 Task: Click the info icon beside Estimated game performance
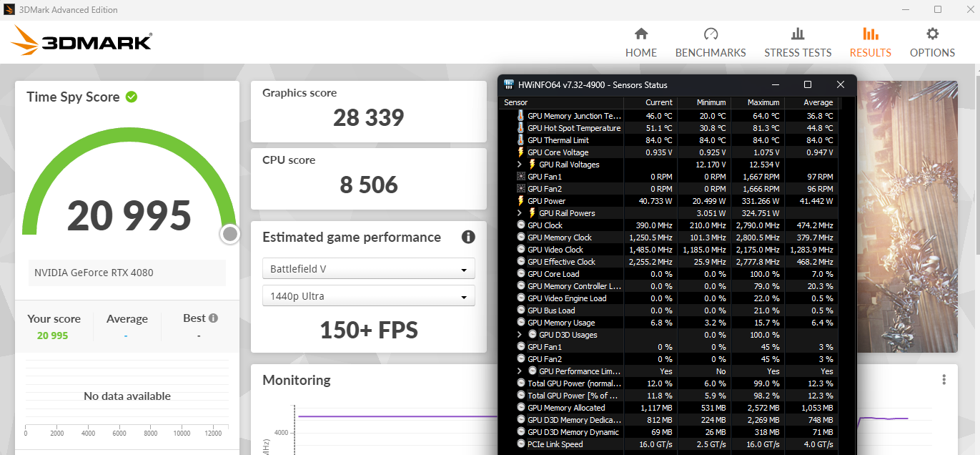coord(468,237)
